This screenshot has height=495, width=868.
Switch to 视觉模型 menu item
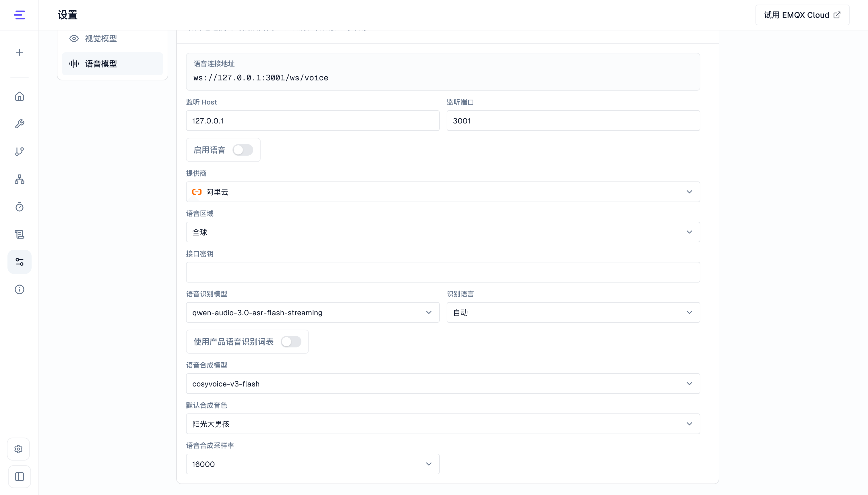[113, 38]
